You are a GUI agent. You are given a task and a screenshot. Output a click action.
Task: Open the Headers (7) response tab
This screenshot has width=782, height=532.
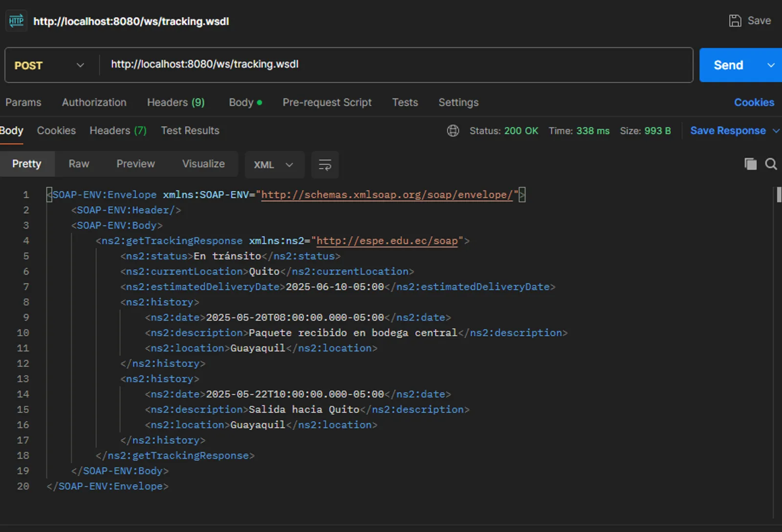tap(117, 130)
